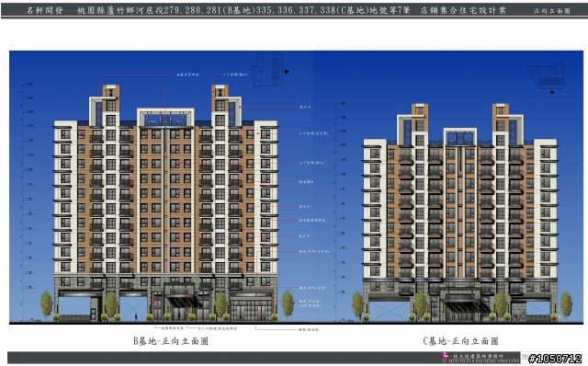The image size is (588, 366).
Task: Click the "正向立面圖" label in the top header
Action: coord(552,11)
